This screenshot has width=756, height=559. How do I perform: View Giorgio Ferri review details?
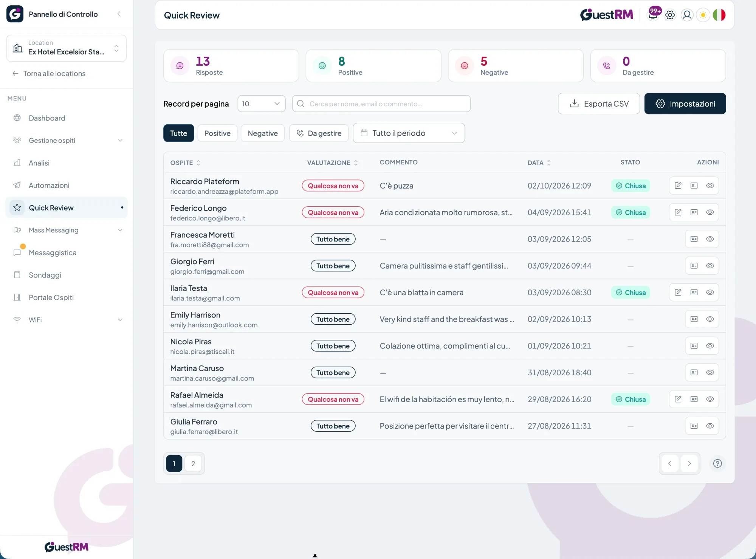pos(710,266)
